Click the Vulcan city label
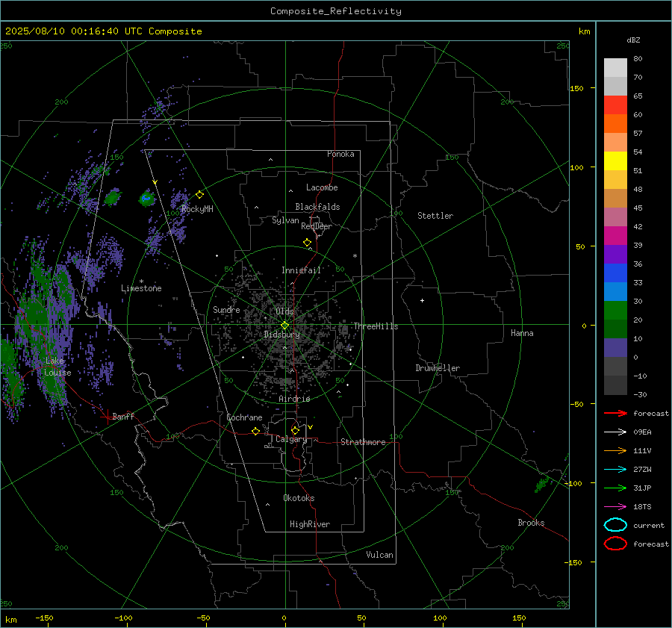672x628 pixels. click(379, 555)
